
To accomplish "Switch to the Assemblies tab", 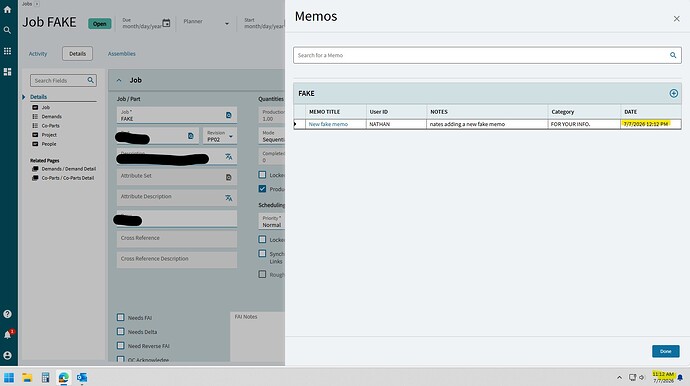I will coord(122,54).
